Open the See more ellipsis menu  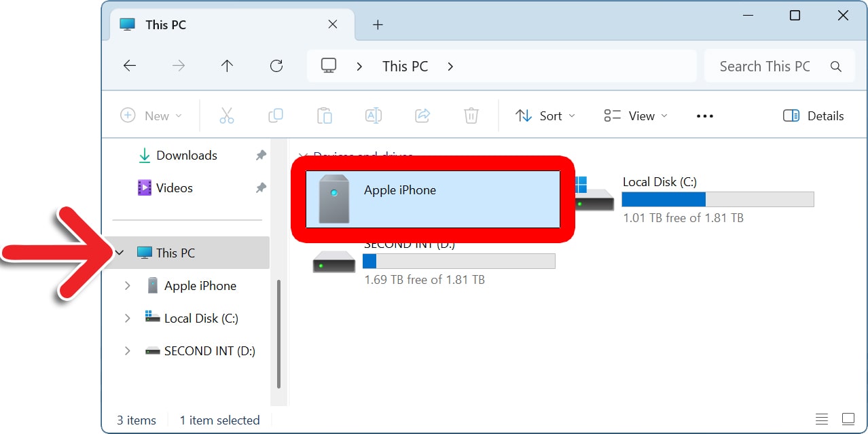[x=705, y=116]
